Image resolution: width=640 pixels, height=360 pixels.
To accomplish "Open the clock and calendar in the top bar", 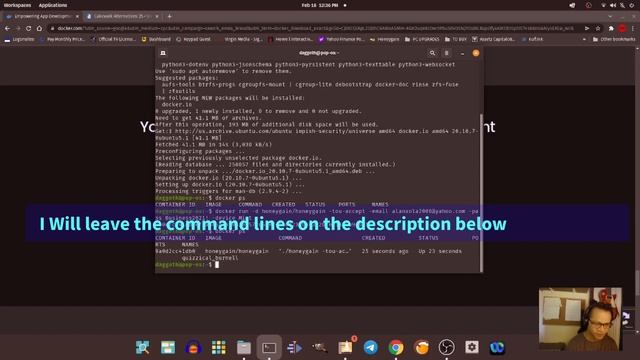I will coord(320,5).
